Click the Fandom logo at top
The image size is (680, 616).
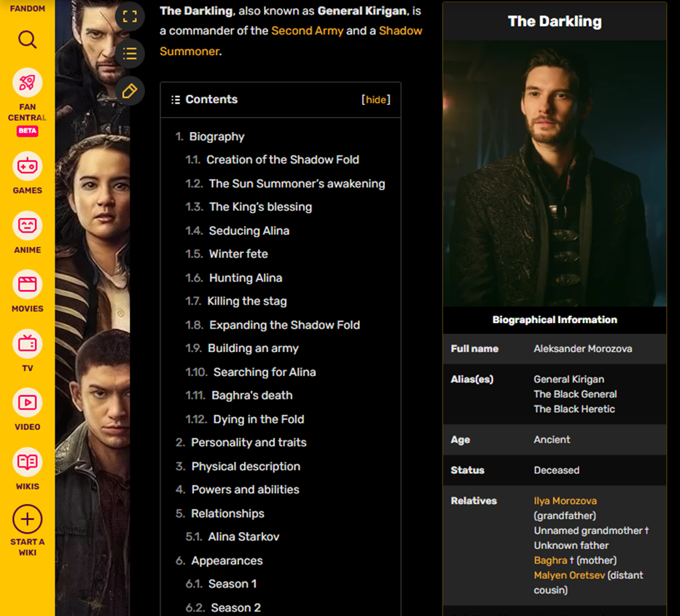click(27, 8)
